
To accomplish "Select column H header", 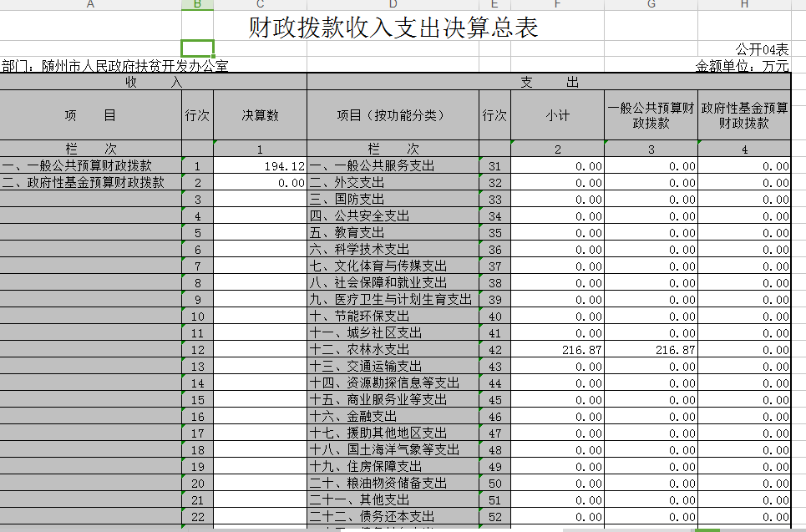I will [744, 5].
